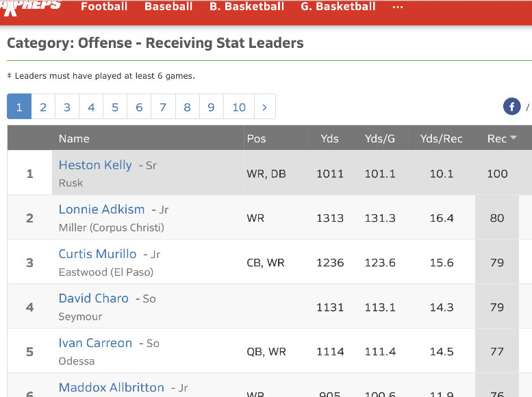Open Maddox Allbritton player page
Screen dimensions: 532x397
[x=111, y=387]
